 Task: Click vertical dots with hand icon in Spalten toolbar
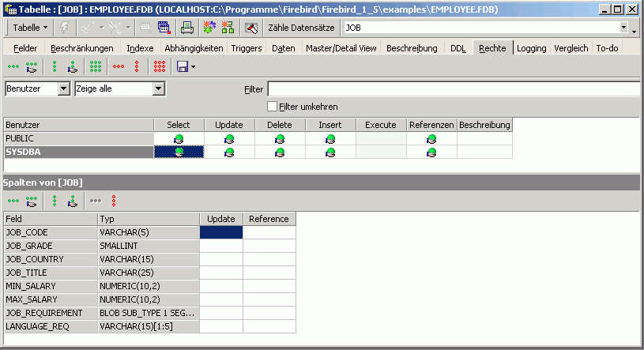73,201
